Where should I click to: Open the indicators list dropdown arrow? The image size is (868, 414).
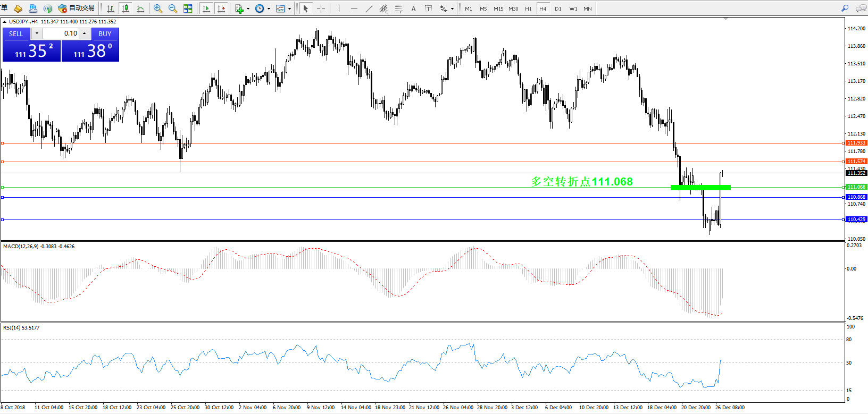(248, 9)
